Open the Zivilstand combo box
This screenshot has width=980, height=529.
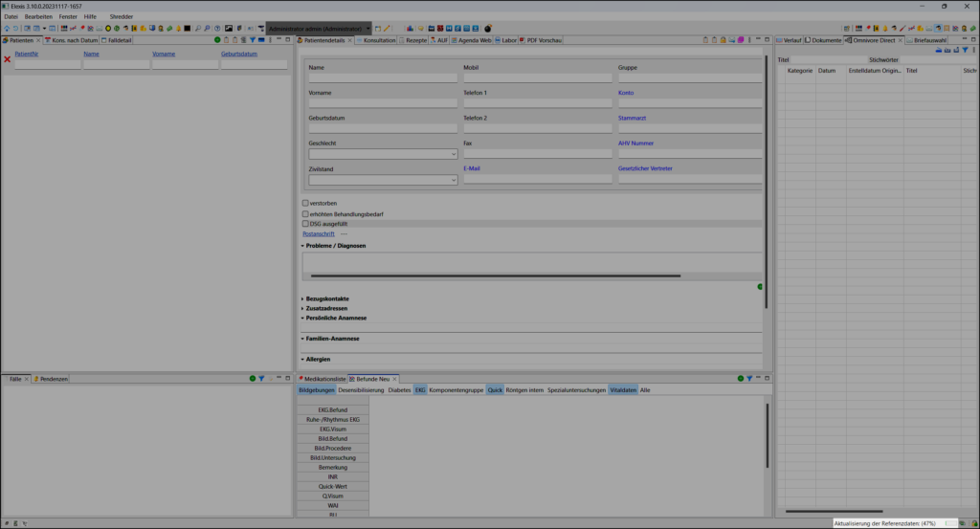click(x=383, y=179)
